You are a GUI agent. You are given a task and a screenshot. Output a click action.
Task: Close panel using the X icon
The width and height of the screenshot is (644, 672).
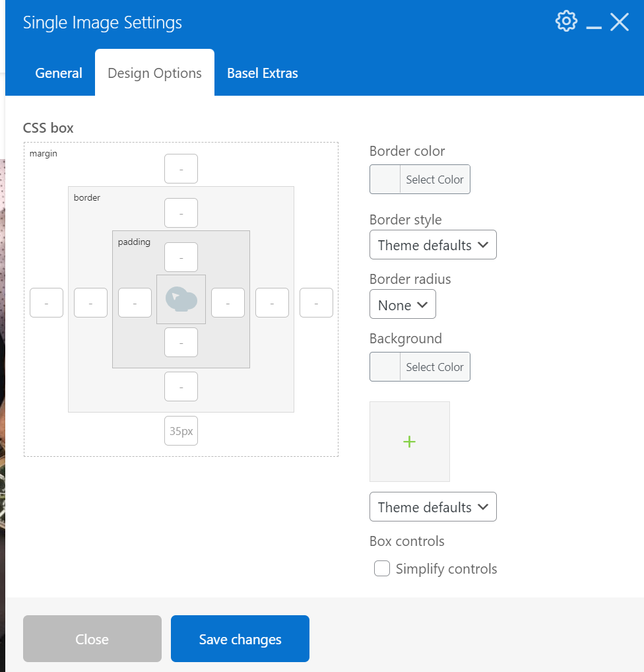[619, 22]
